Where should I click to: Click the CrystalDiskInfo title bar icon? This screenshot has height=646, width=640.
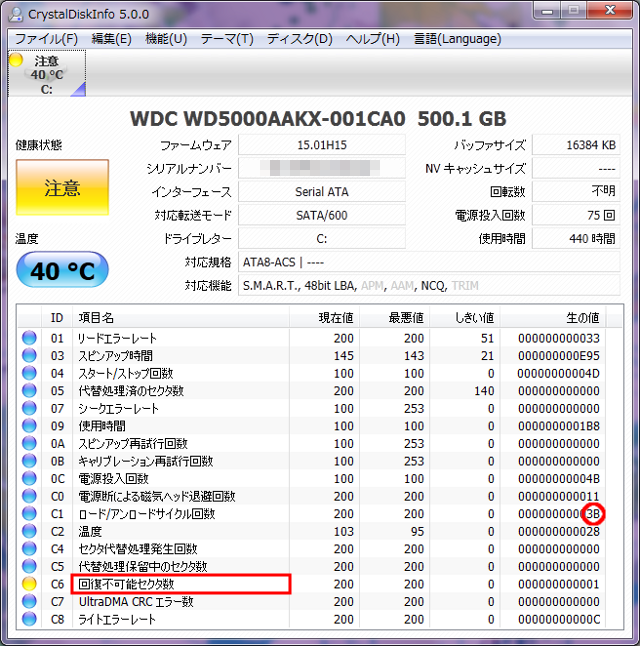[16, 14]
